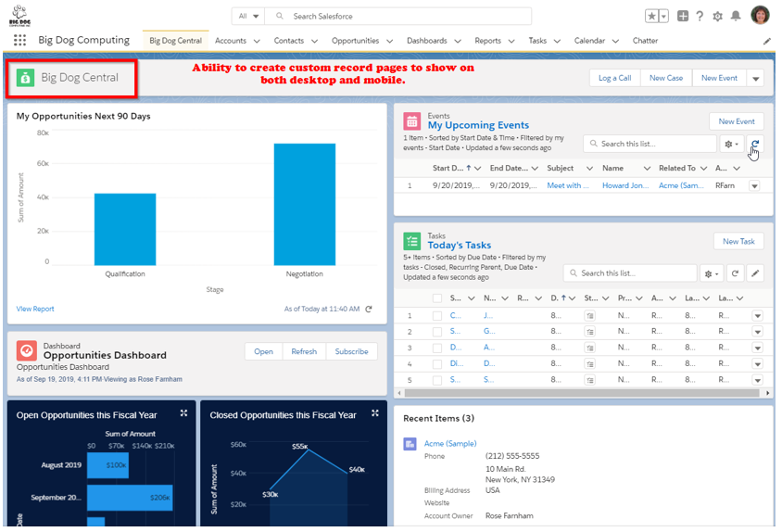Screen dimensions: 782x532
Task: Open the Calendar tab
Action: tap(589, 41)
